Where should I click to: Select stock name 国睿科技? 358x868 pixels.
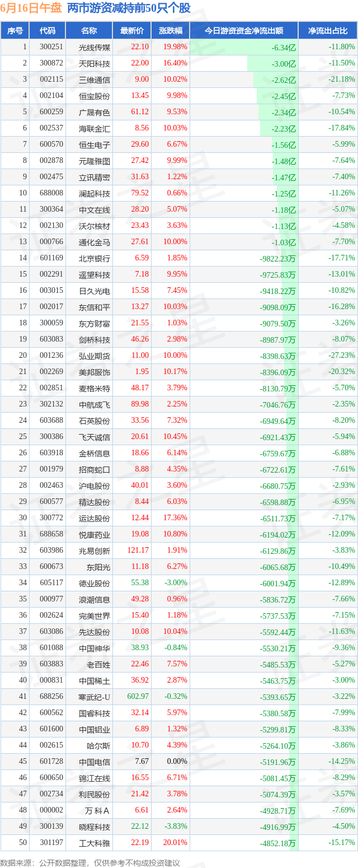click(95, 713)
